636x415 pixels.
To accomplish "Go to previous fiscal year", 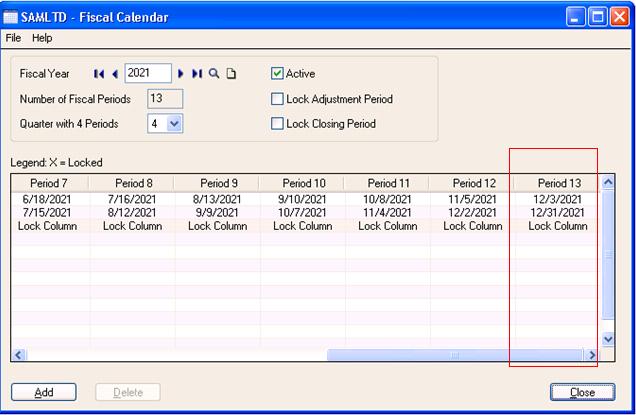I will pos(115,74).
